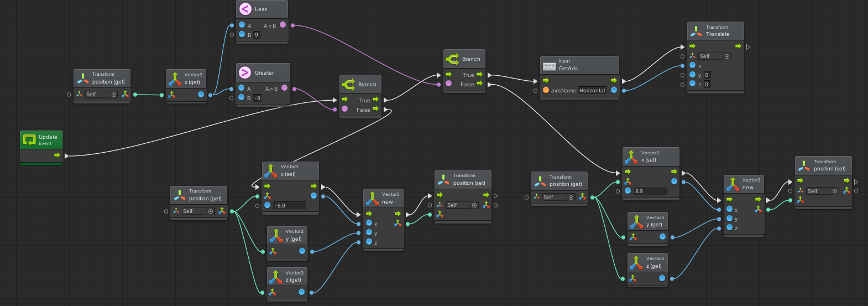The height and width of the screenshot is (306, 868).
Task: Click the Vector3 x (get) node icon
Action: pyautogui.click(x=175, y=79)
